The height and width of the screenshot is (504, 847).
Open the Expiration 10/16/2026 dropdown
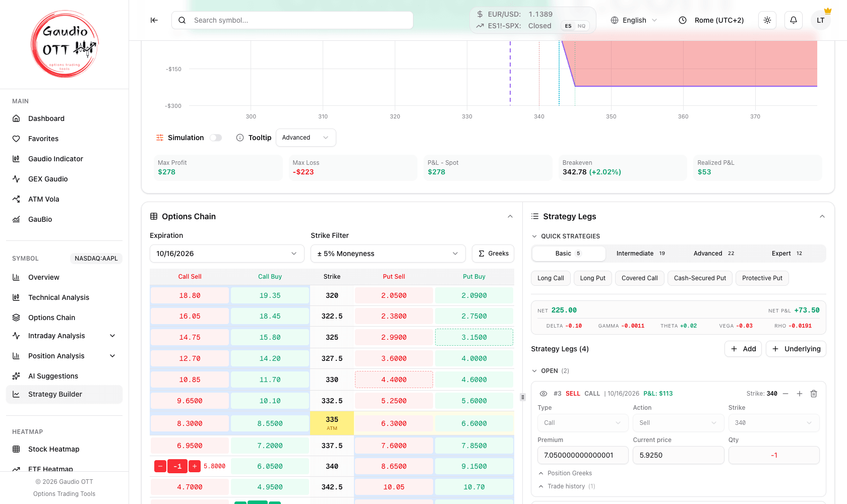pos(227,254)
